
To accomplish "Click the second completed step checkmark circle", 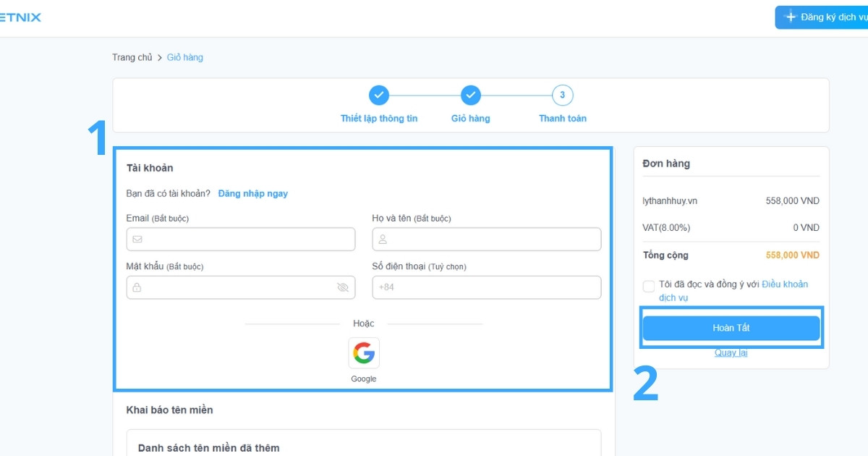I will (x=471, y=95).
